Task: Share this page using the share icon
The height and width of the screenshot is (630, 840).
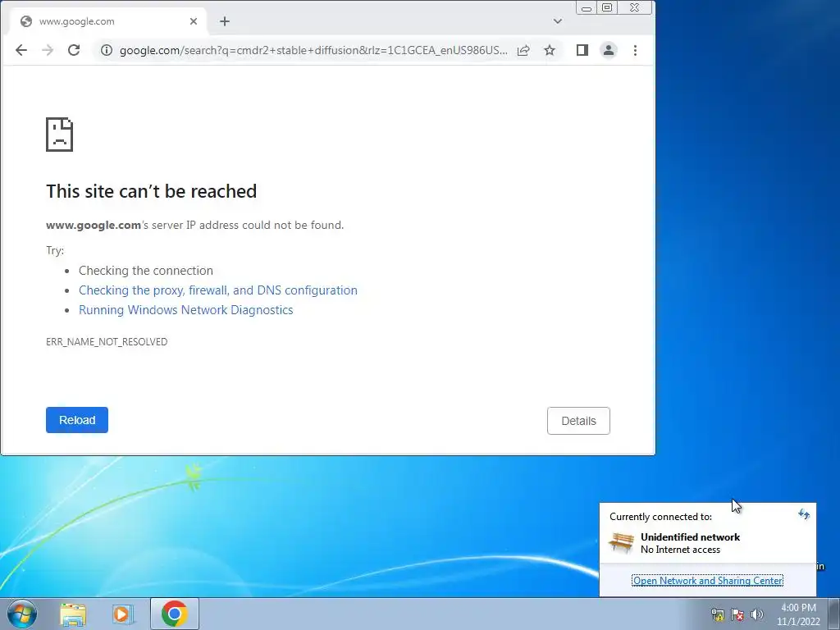Action: point(523,50)
